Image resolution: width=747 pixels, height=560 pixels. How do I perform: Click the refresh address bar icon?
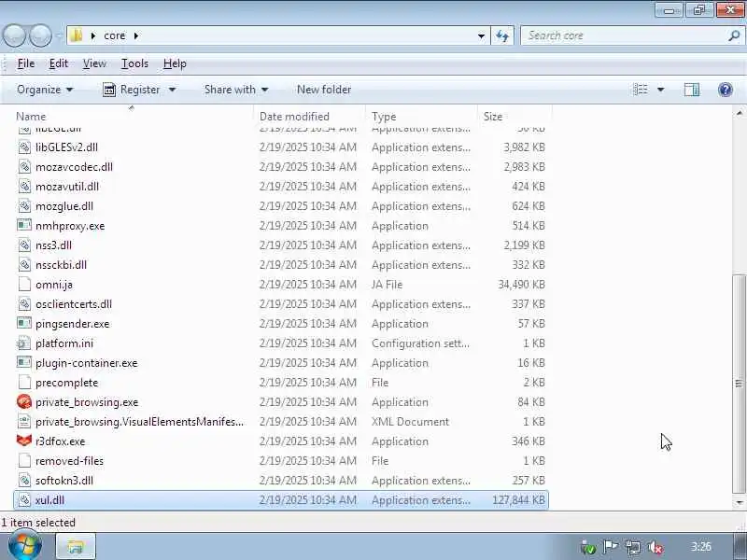pyautogui.click(x=502, y=35)
